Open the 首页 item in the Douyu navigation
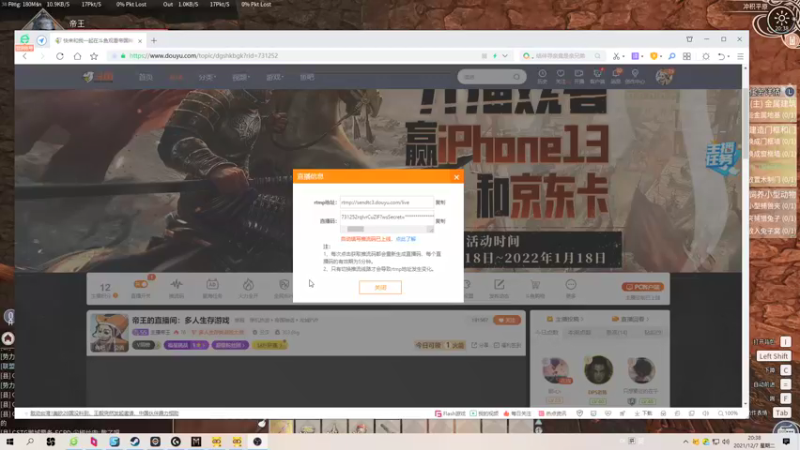The width and height of the screenshot is (800, 450). [145, 78]
